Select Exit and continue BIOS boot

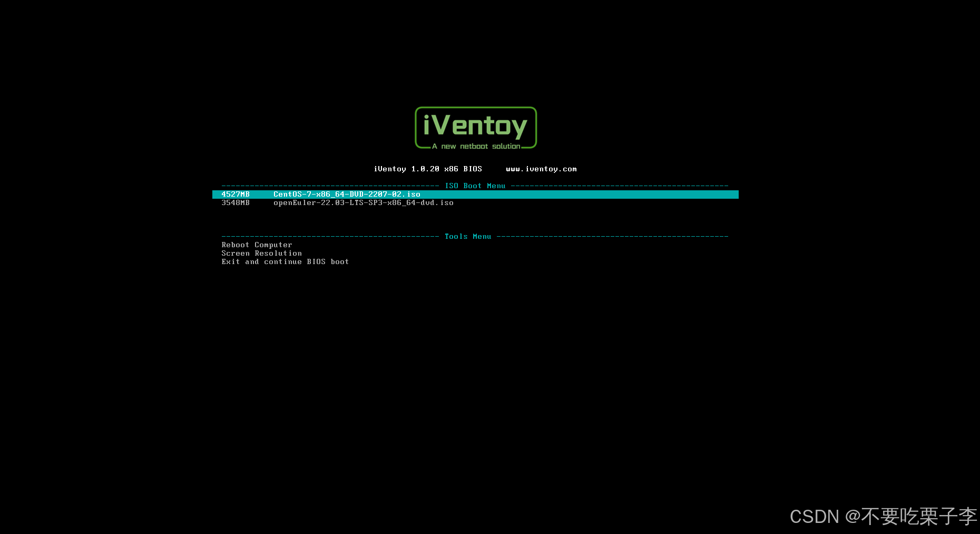[x=285, y=262]
